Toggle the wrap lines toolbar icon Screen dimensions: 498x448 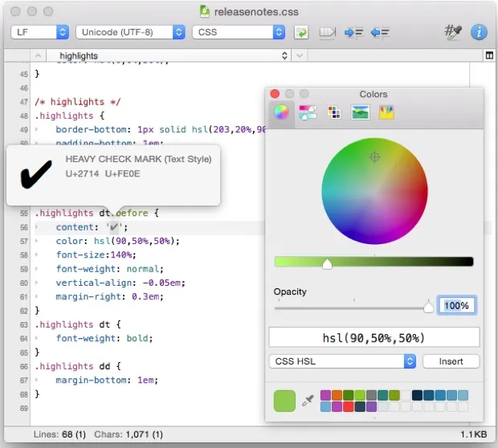tap(328, 32)
